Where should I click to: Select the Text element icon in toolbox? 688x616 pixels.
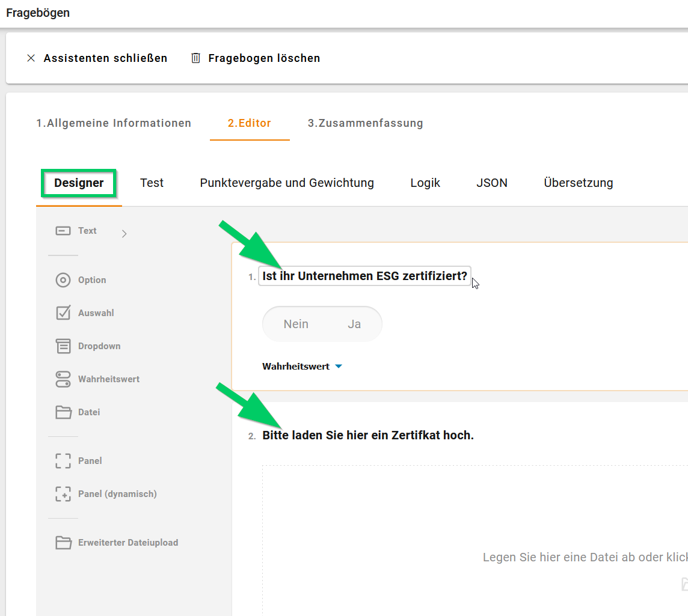pos(63,231)
